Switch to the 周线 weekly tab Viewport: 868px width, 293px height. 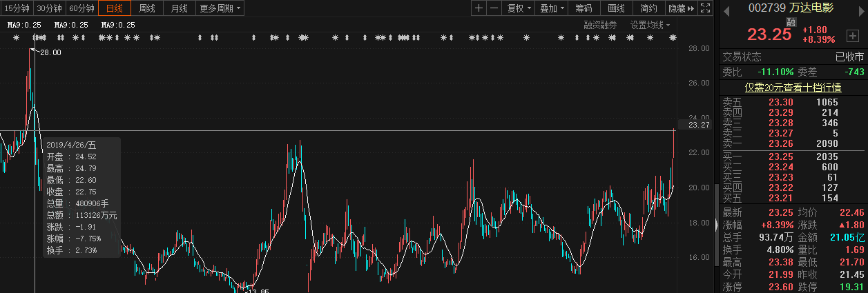point(147,8)
